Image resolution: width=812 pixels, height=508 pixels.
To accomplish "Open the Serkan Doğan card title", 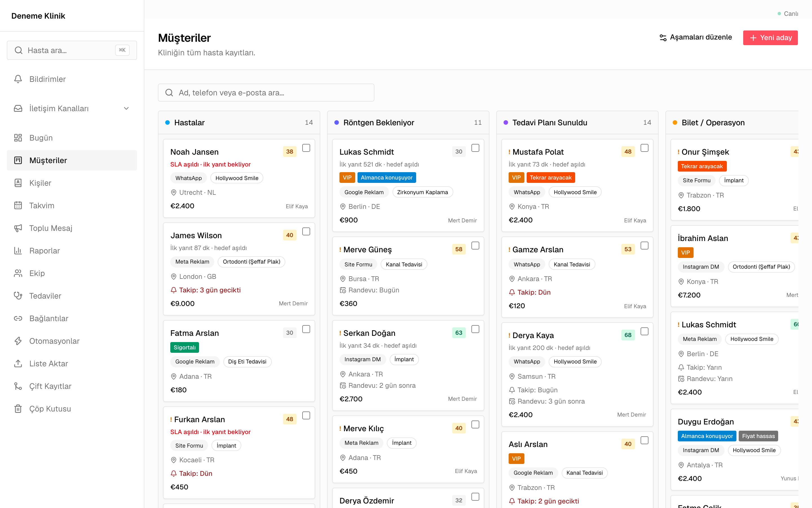I will (369, 333).
